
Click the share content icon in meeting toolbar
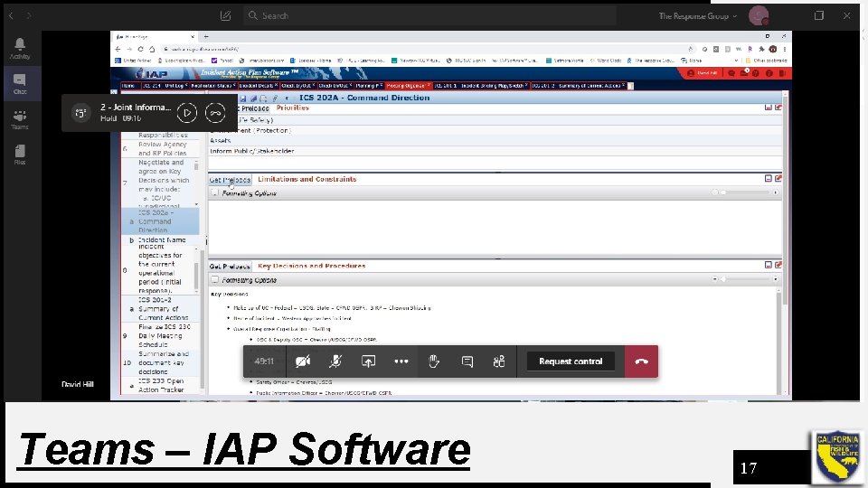[368, 361]
